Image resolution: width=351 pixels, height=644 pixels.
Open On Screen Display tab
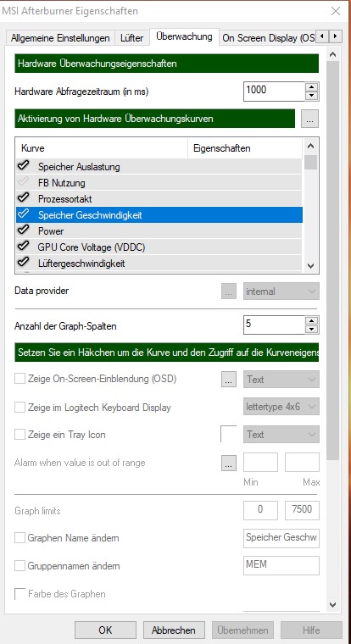click(x=268, y=38)
